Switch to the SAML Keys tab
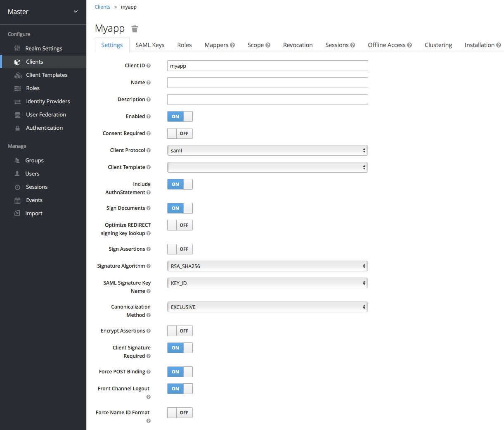 150,45
